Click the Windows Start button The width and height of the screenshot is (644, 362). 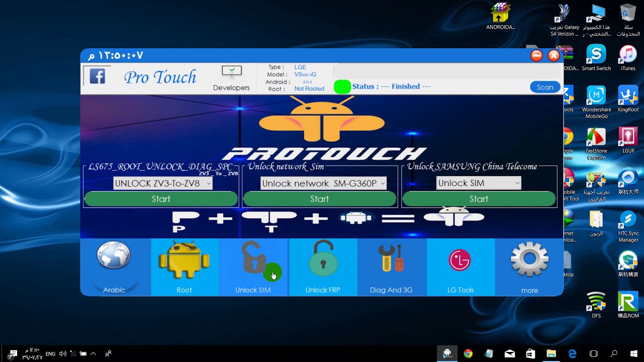[x=634, y=354]
